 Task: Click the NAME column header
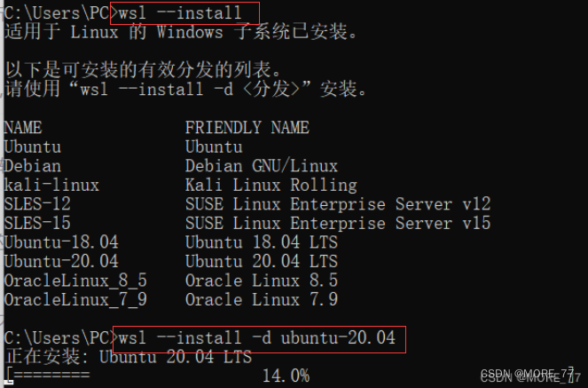[x=23, y=128]
